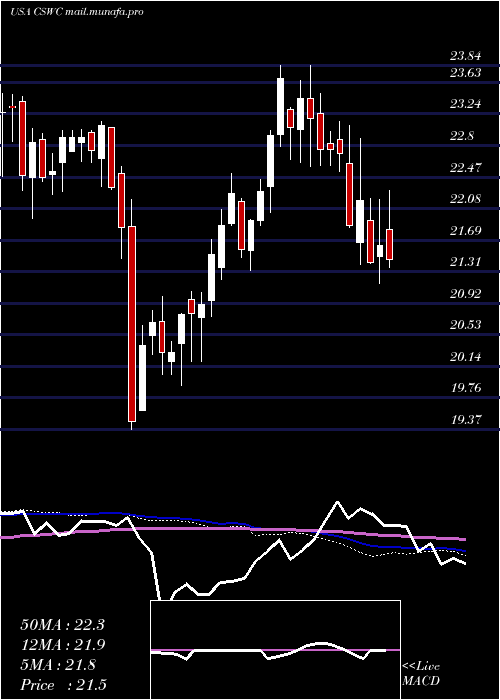Click the 'Price : 21.5' reading
Screen dimensions: 500x700
(x=63, y=685)
